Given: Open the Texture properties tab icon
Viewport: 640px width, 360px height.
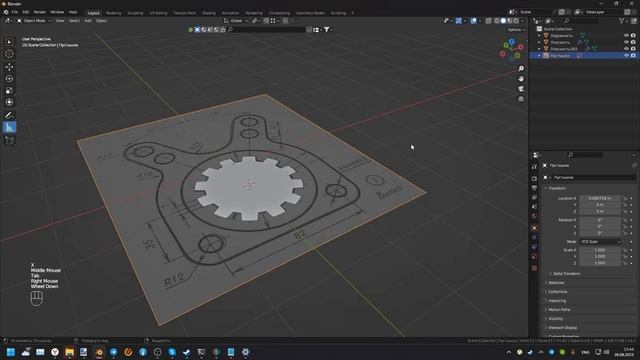Looking at the screenshot, I should (534, 268).
